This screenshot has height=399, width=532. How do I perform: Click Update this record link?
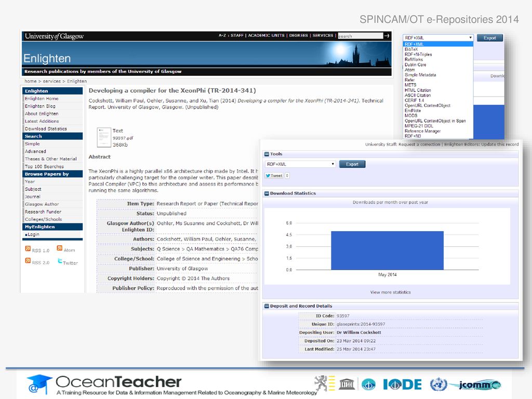point(500,144)
